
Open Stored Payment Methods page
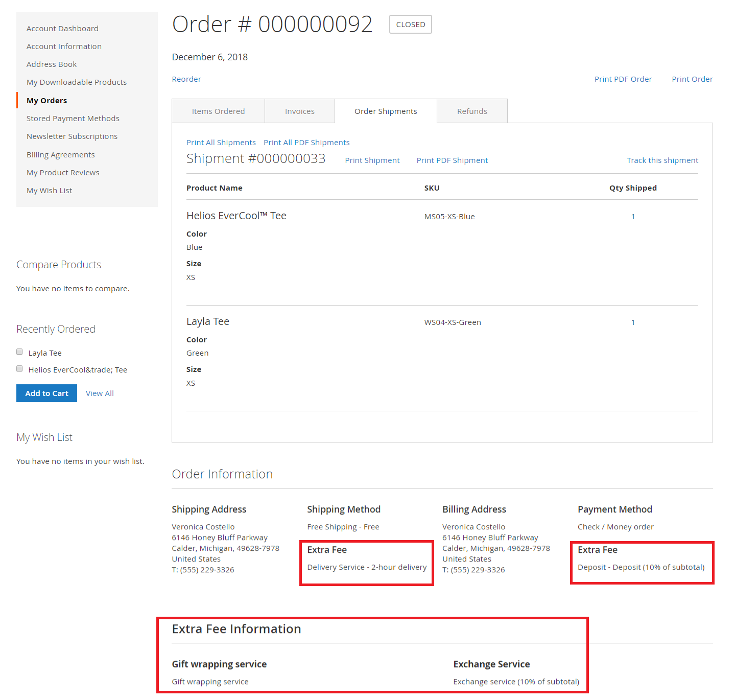pos(73,119)
